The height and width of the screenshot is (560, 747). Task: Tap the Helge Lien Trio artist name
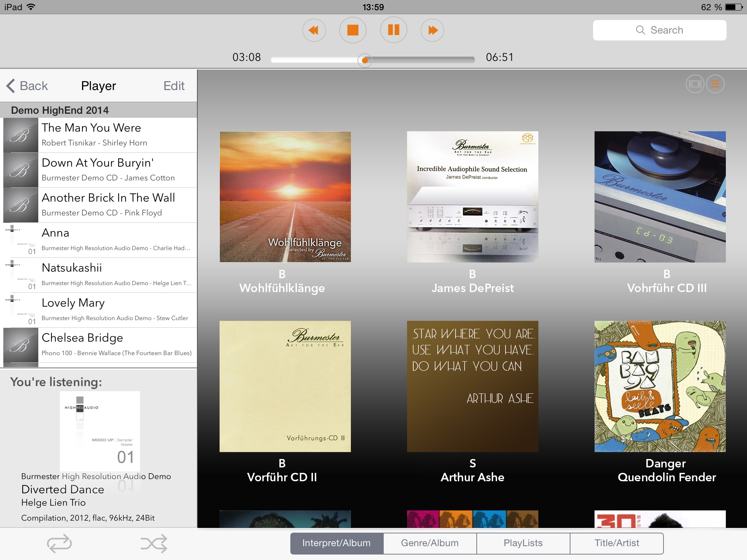[54, 503]
